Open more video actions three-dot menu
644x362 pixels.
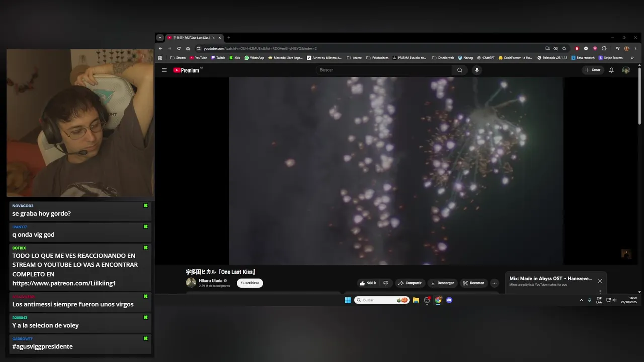click(494, 283)
